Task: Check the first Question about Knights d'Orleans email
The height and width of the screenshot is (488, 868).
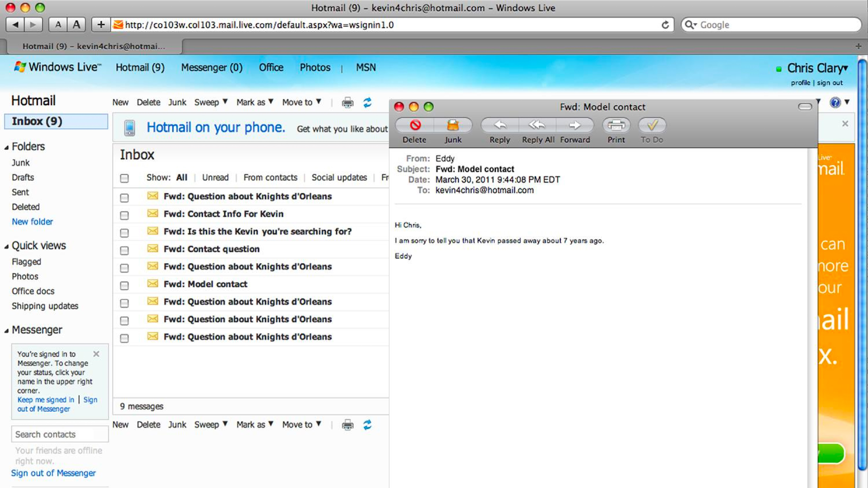Action: [124, 198]
